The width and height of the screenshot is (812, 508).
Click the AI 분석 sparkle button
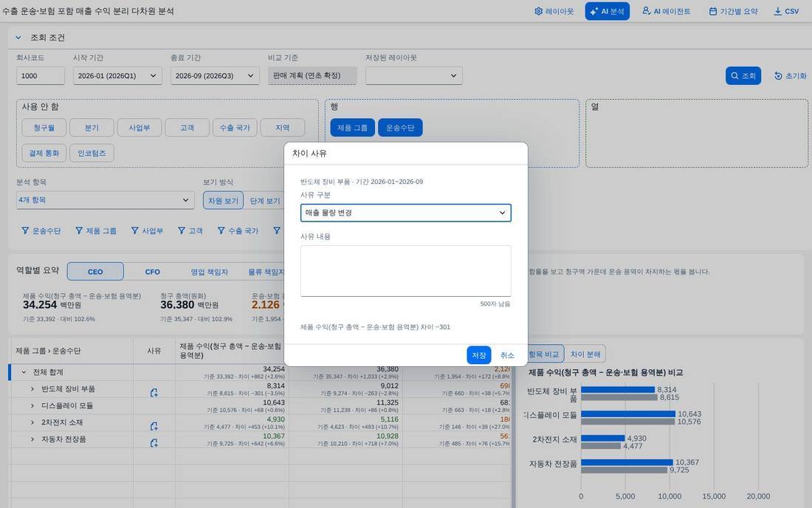point(607,11)
